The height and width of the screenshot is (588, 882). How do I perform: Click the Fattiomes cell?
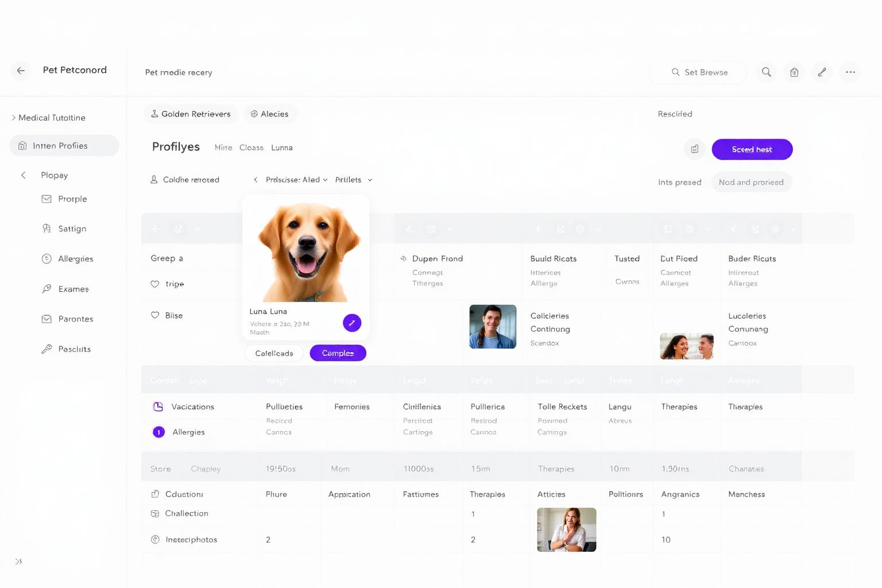point(421,494)
